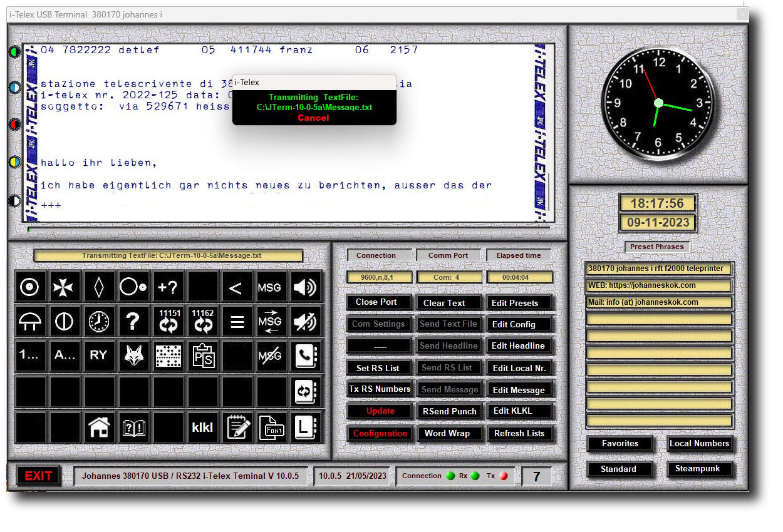Click the red circle beside the paper

(x=14, y=125)
